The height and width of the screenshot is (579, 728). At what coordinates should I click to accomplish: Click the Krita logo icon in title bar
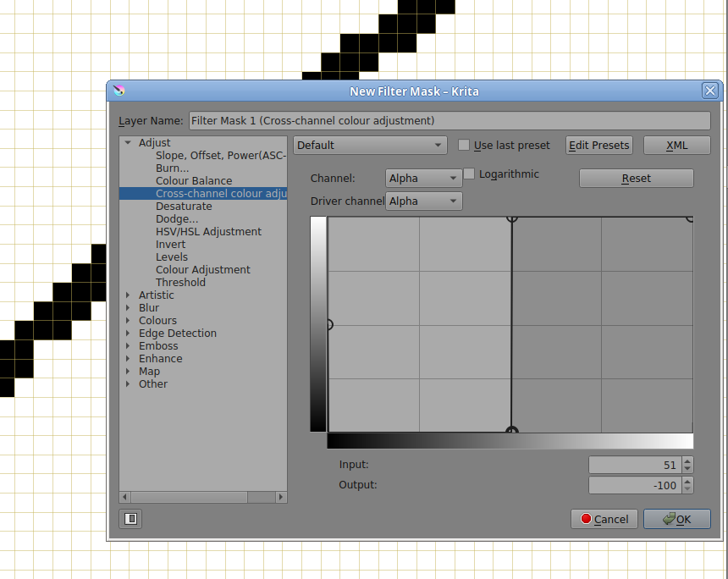(x=119, y=91)
